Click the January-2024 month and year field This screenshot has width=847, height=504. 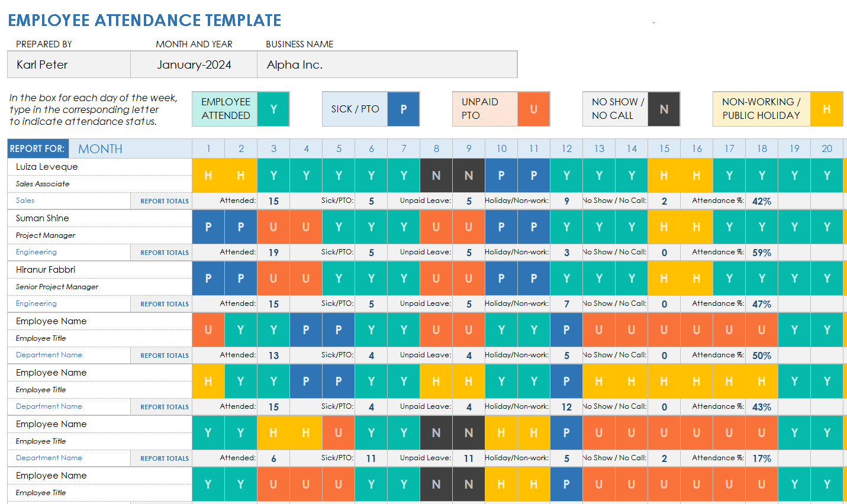click(x=194, y=64)
